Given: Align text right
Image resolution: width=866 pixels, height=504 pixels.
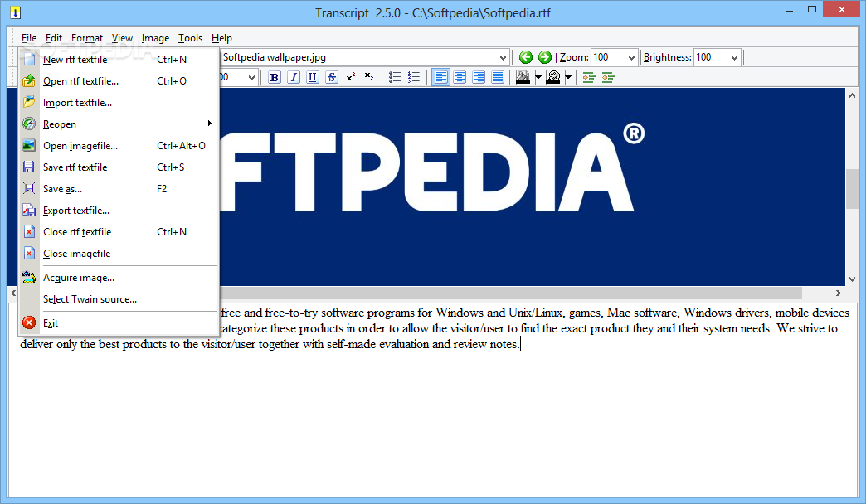Looking at the screenshot, I should (479, 77).
